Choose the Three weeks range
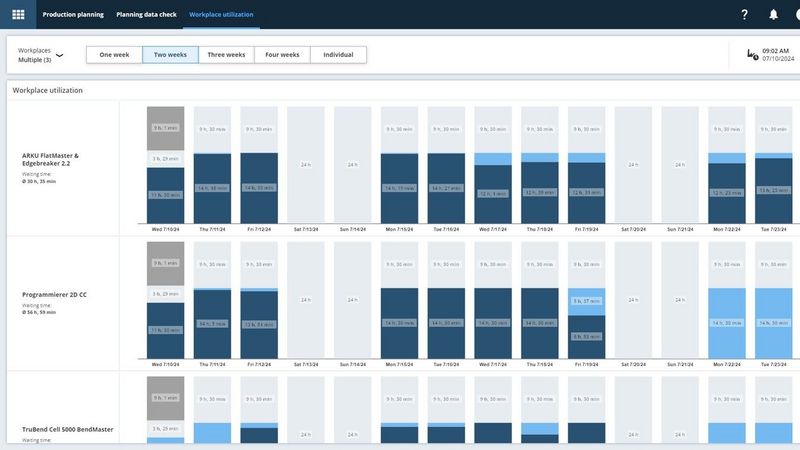 (x=226, y=55)
